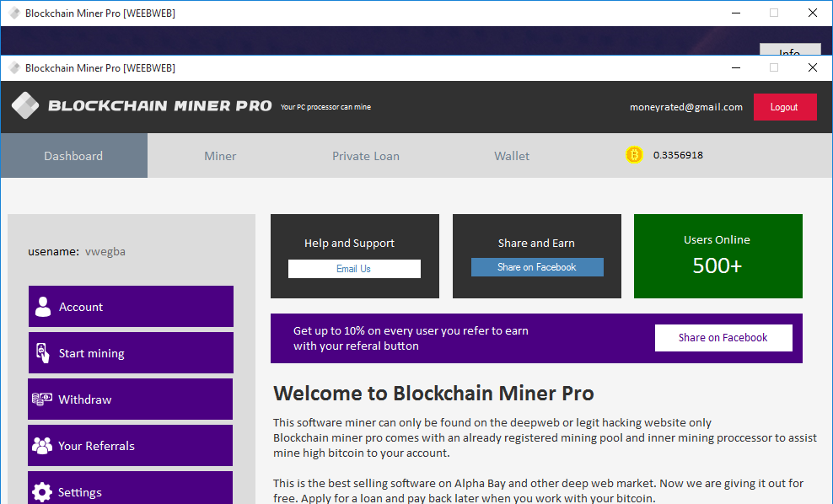Screen dimensions: 833x504
Task: Click the username vwegba text
Action: pyautogui.click(x=103, y=251)
